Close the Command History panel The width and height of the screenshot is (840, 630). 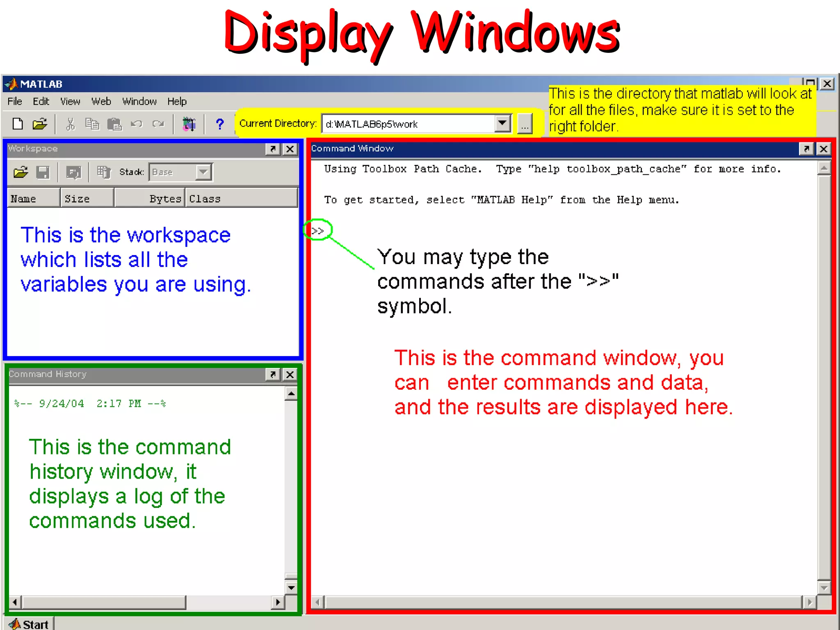(290, 374)
